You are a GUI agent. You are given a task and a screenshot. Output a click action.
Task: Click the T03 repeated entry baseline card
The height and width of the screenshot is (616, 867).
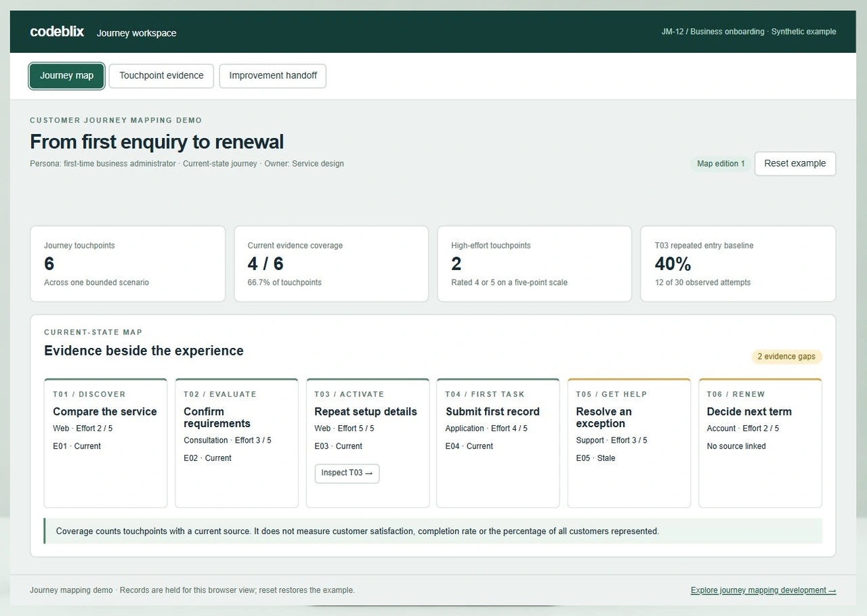pos(738,264)
